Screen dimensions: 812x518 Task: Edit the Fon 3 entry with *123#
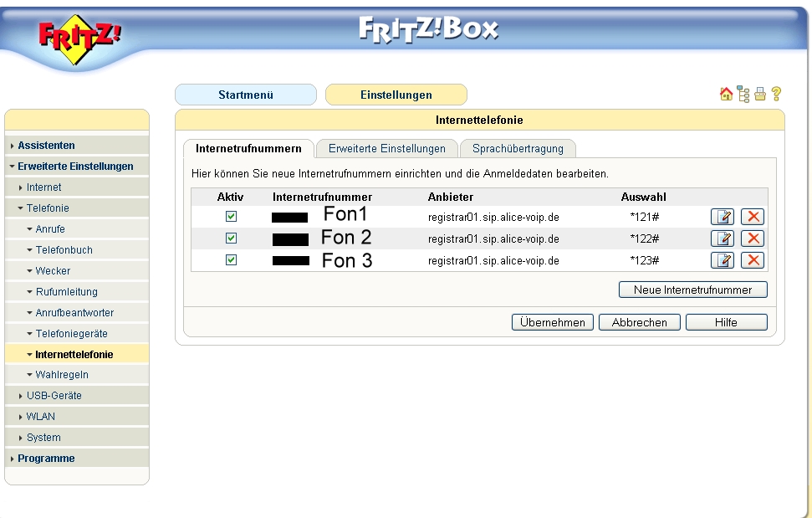723,260
